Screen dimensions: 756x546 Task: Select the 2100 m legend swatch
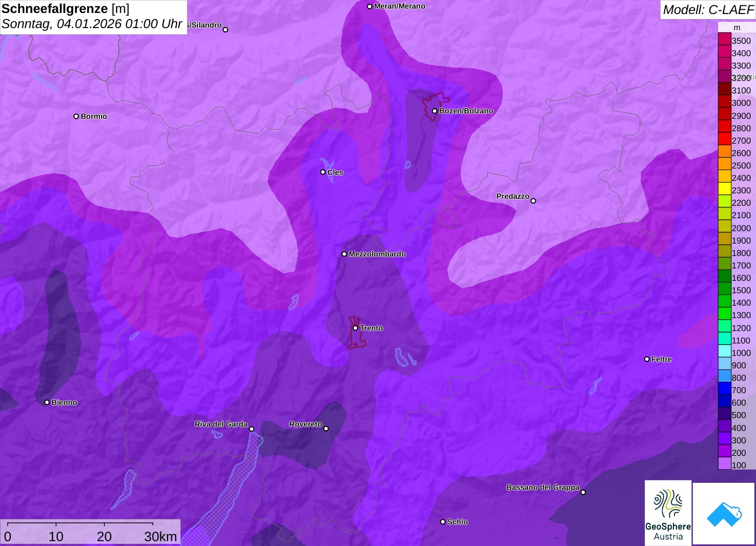tap(724, 214)
